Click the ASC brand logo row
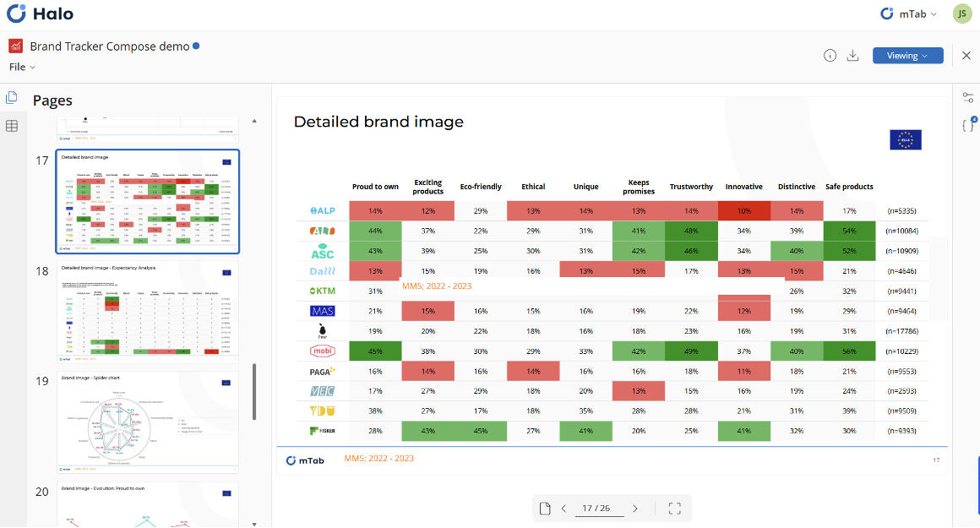The height and width of the screenshot is (528, 980). click(323, 251)
